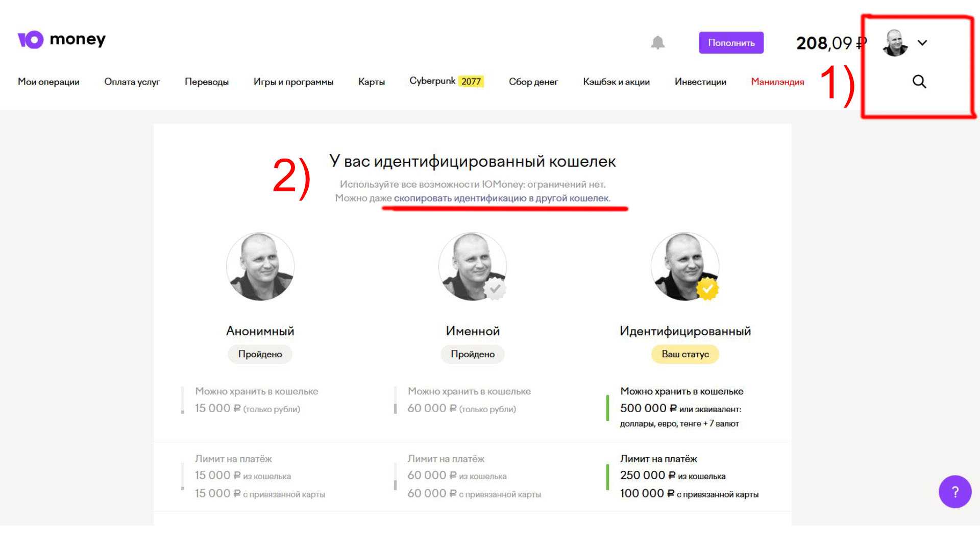
Task: Click the balance amount 208,09 ₽
Action: click(x=831, y=43)
